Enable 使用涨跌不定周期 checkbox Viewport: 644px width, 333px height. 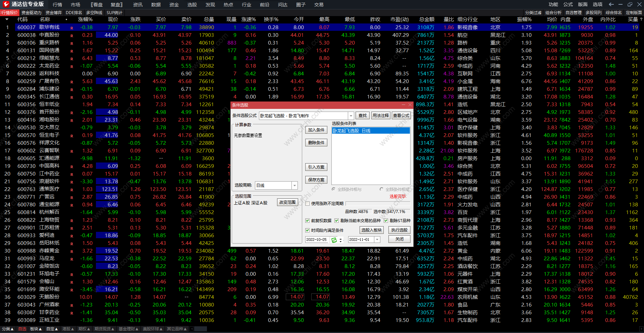tap(307, 203)
